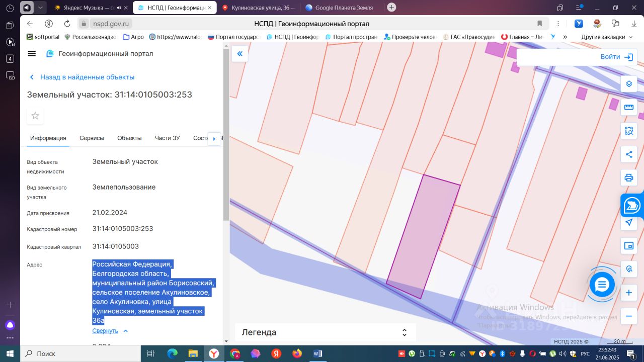644x362 pixels.
Task: Click the nspd.gov.ru address field
Action: click(111, 24)
